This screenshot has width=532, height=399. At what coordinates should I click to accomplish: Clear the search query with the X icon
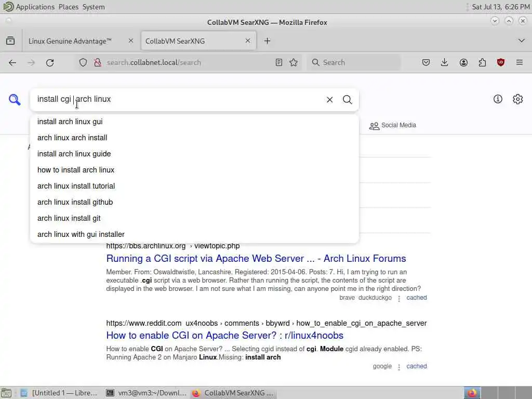point(329,99)
